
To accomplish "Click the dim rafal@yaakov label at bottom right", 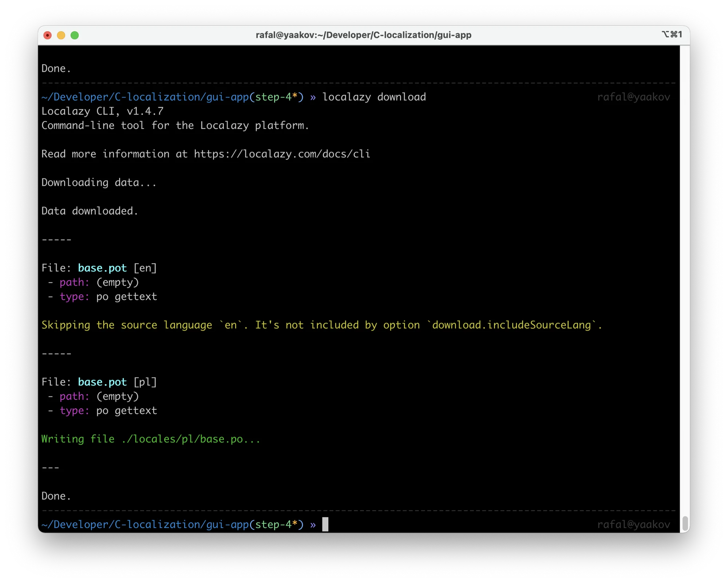I will [x=633, y=525].
